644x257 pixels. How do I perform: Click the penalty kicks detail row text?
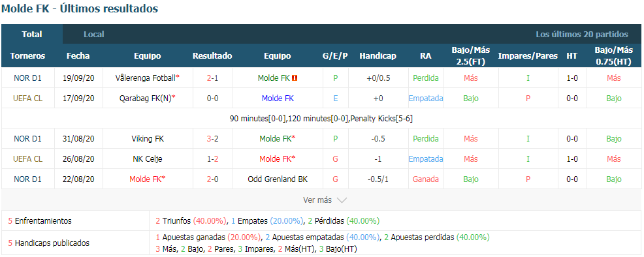[321, 119]
